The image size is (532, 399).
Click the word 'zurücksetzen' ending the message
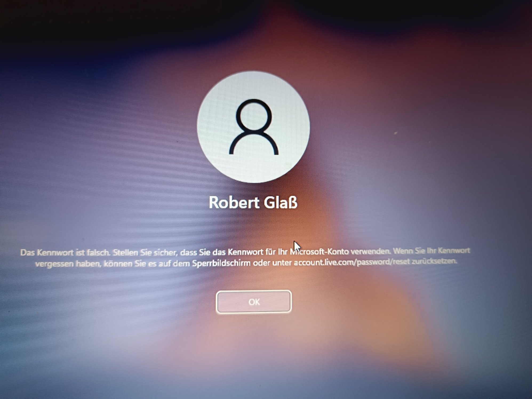click(x=434, y=261)
